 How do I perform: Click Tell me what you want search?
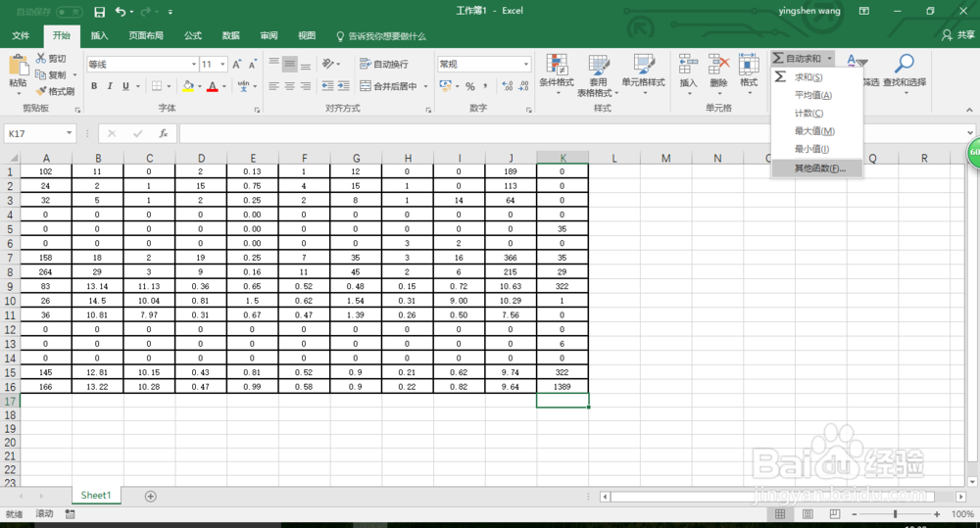381,36
